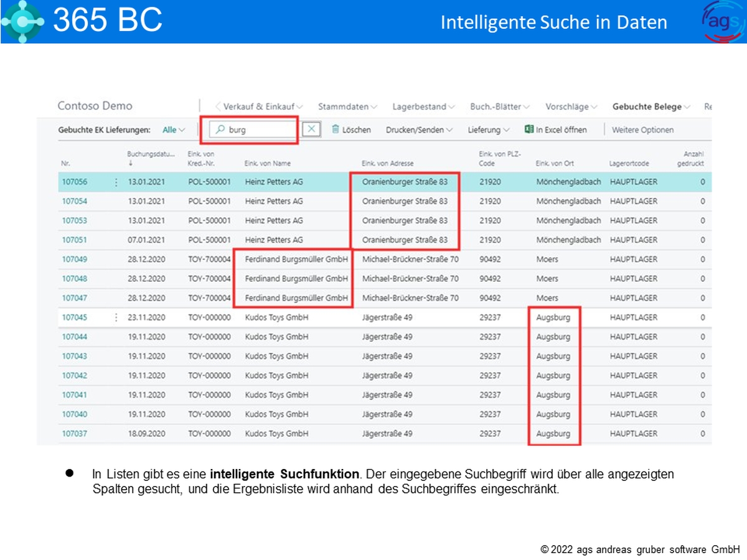The width and height of the screenshot is (747, 560).
Task: Select 'Mönchengladbach' in row 107053
Action: [568, 221]
